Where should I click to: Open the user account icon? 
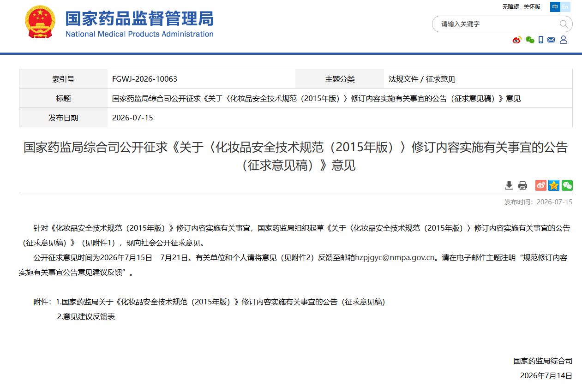coord(564,40)
